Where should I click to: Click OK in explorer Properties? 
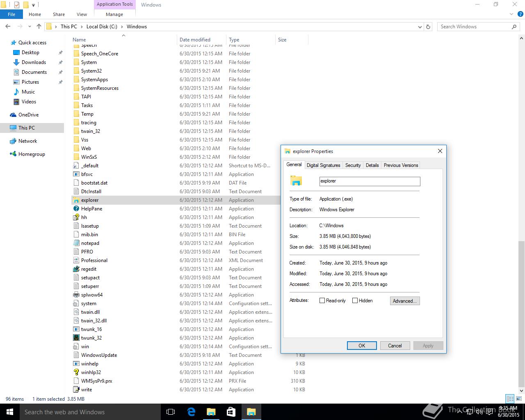[x=362, y=346]
